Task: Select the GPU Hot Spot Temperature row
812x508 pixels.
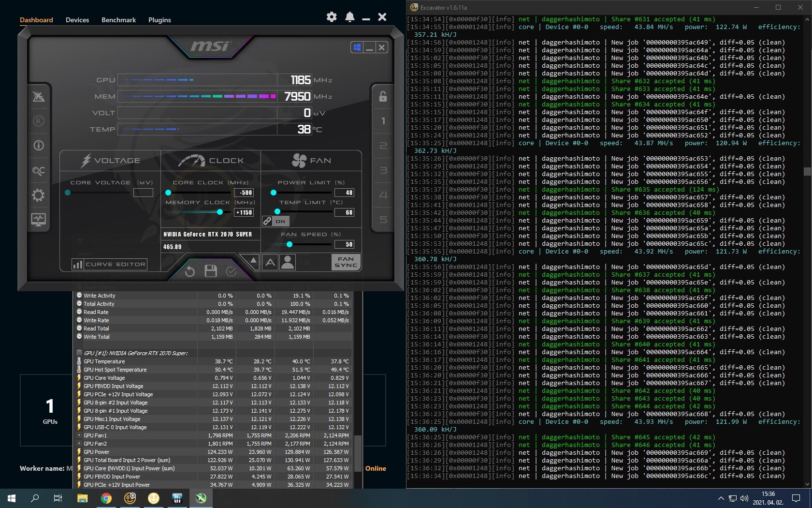Action: click(x=213, y=370)
